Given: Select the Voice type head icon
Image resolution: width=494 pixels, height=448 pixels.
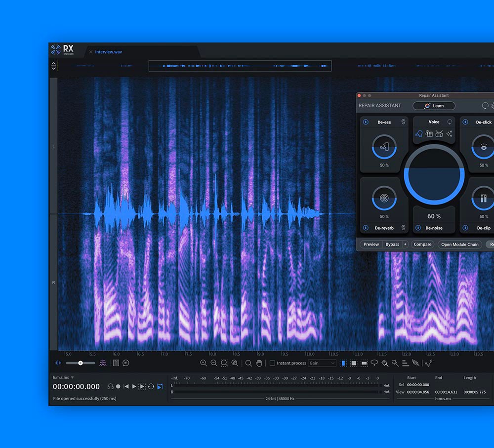Looking at the screenshot, I should pyautogui.click(x=419, y=133).
